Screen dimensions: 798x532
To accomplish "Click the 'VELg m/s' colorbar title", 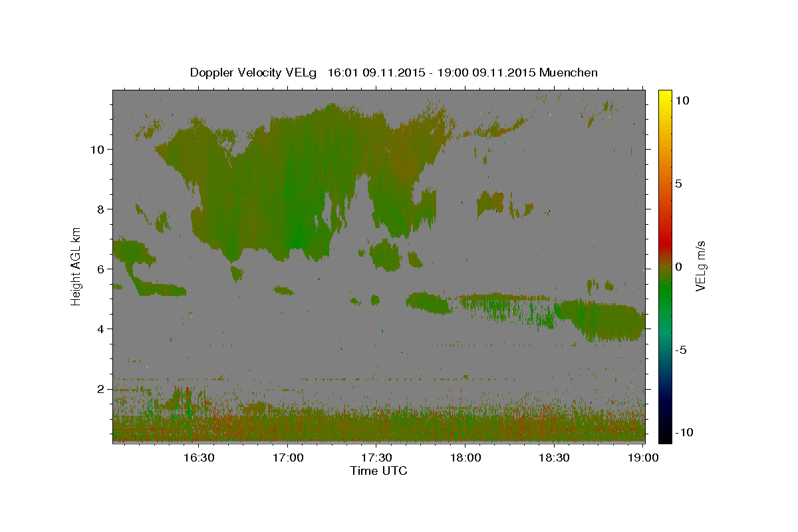I will point(701,266).
